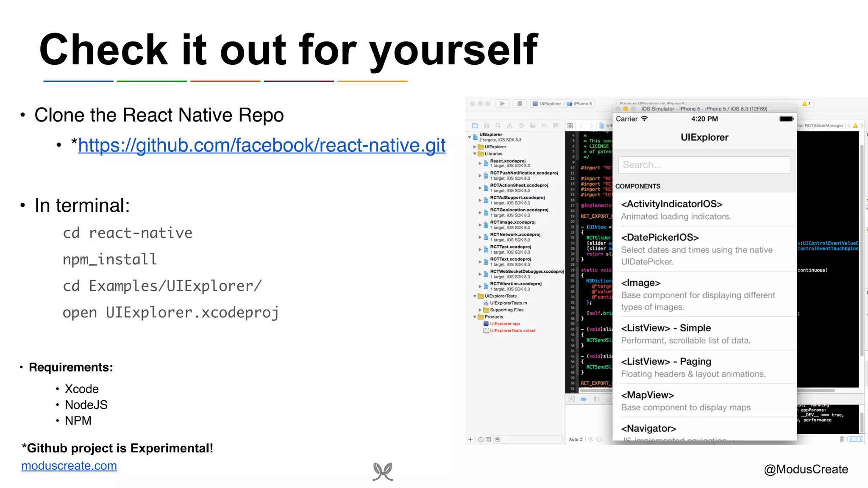Open the Debug navigator icon
The width and height of the screenshot is (868, 488).
533,126
